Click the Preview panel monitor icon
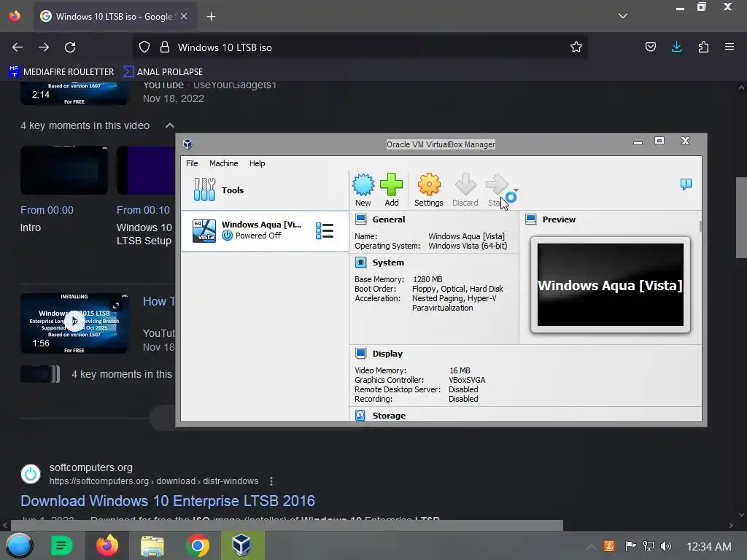This screenshot has height=560, width=747. 531,219
